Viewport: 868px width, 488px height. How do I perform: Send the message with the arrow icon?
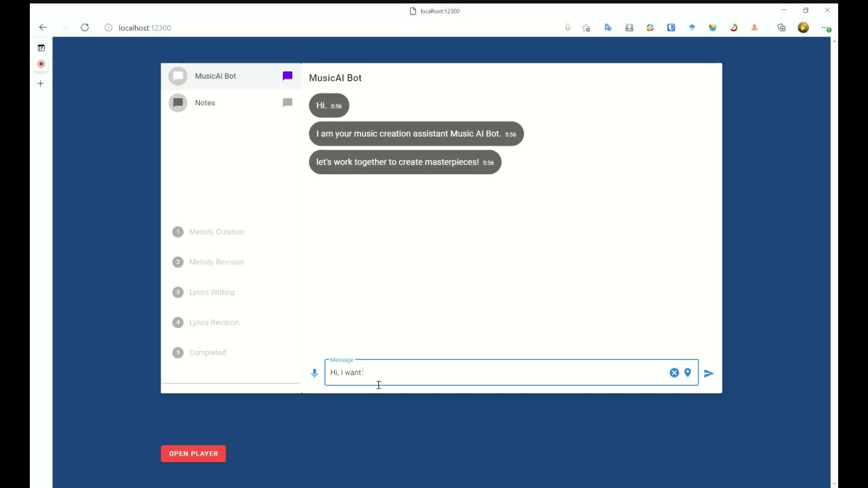(709, 373)
